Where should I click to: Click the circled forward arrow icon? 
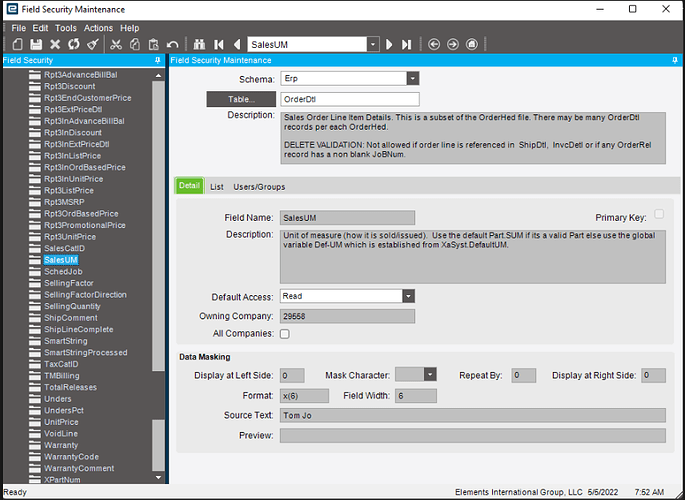(x=453, y=44)
